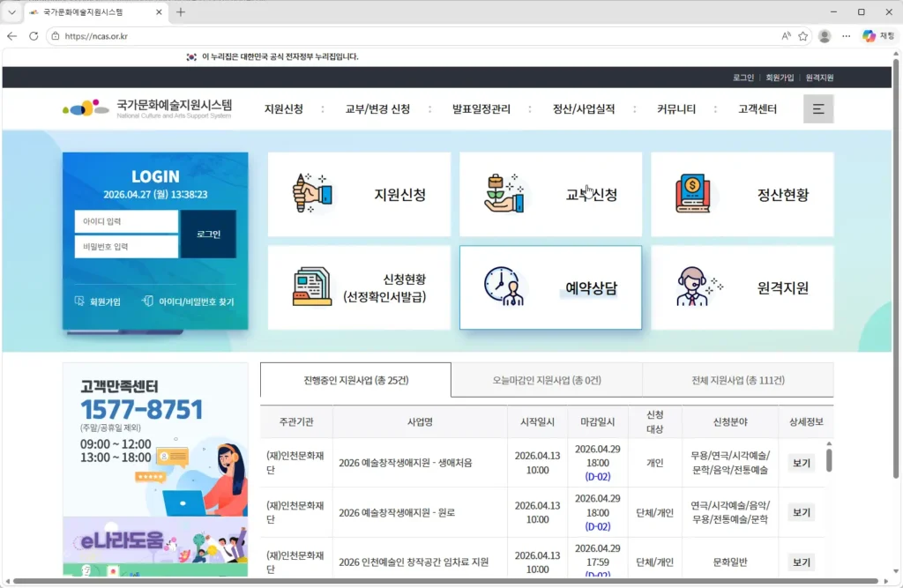Click the 정산현황 card label
This screenshot has width=903, height=588.
click(783, 195)
